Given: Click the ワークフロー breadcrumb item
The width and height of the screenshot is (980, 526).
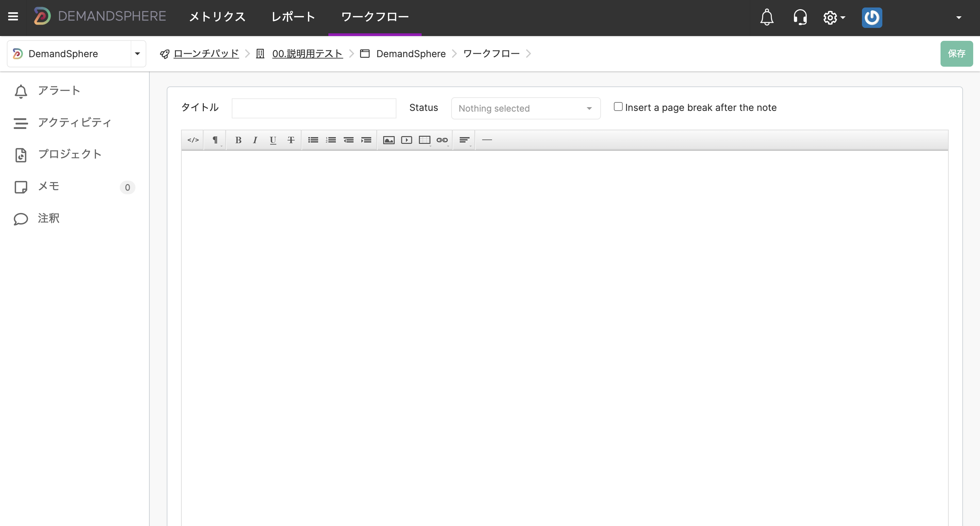Looking at the screenshot, I should click(x=491, y=54).
